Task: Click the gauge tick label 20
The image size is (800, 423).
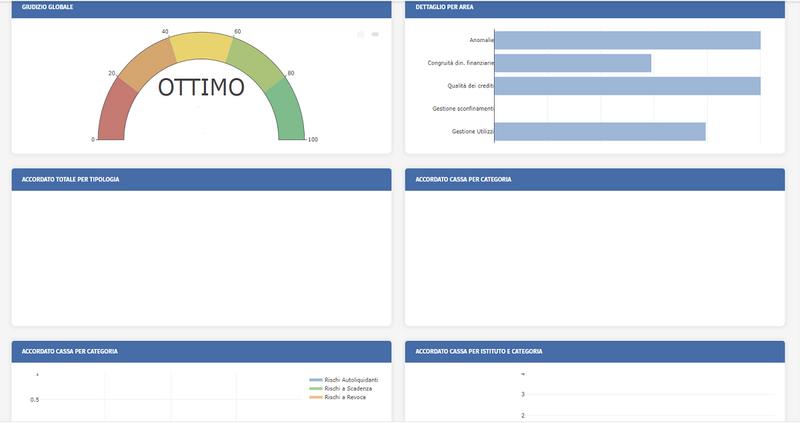Action: (111, 73)
